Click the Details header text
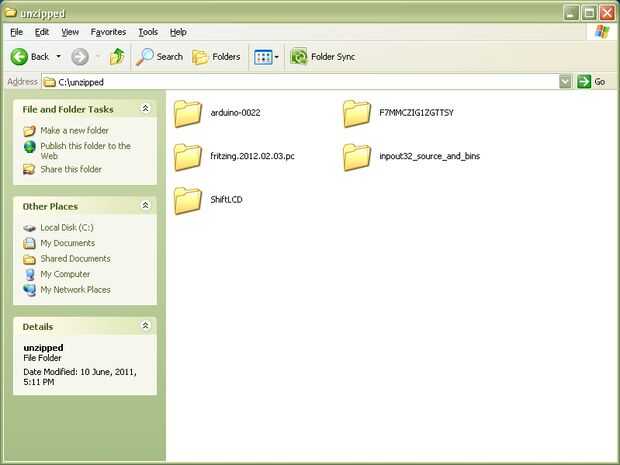This screenshot has height=465, width=620. pyautogui.click(x=38, y=327)
